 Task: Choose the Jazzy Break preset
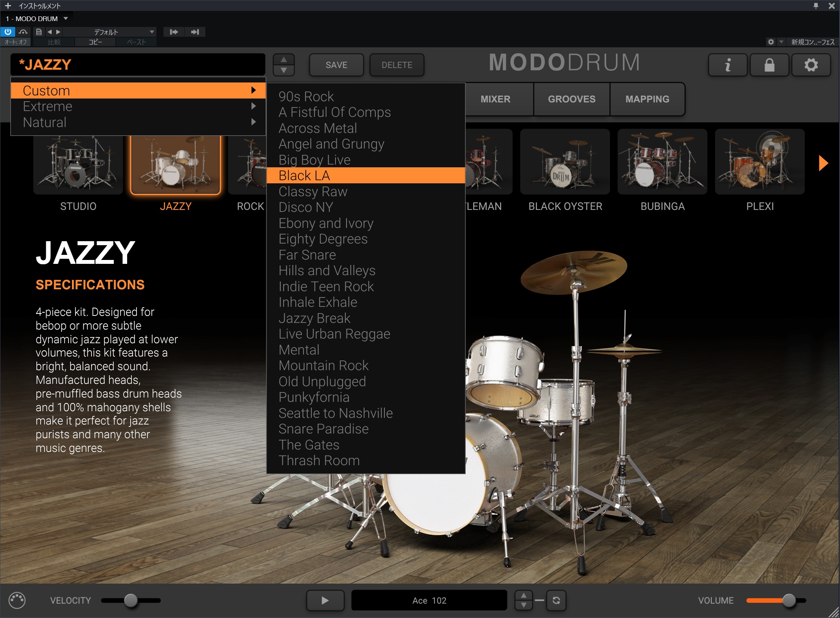click(x=366, y=318)
